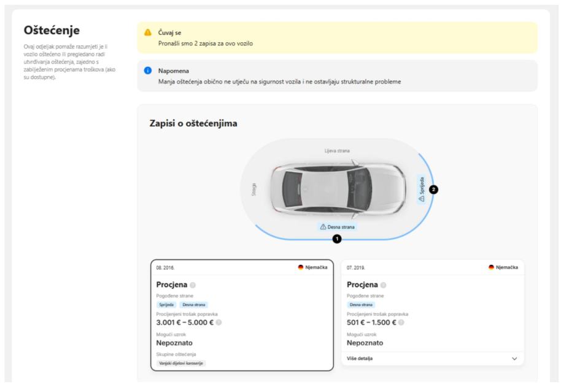This screenshot has width=564, height=392.
Task: Expand Više detalja with the chevron arrow
Action: (514, 358)
